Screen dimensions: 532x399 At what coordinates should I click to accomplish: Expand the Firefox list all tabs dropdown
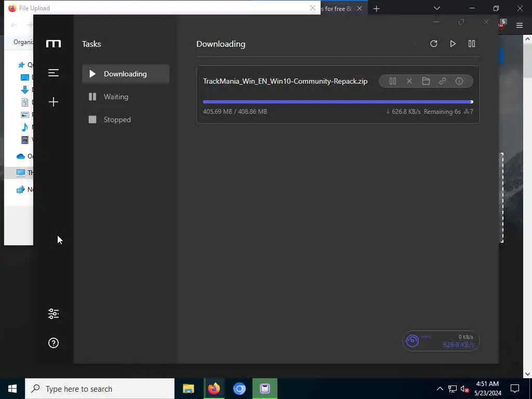[437, 8]
